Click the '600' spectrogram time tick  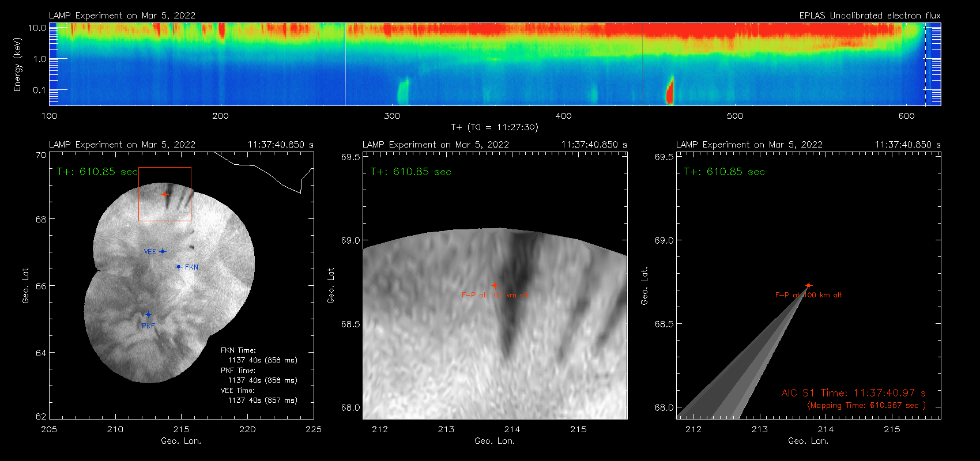[x=906, y=116]
